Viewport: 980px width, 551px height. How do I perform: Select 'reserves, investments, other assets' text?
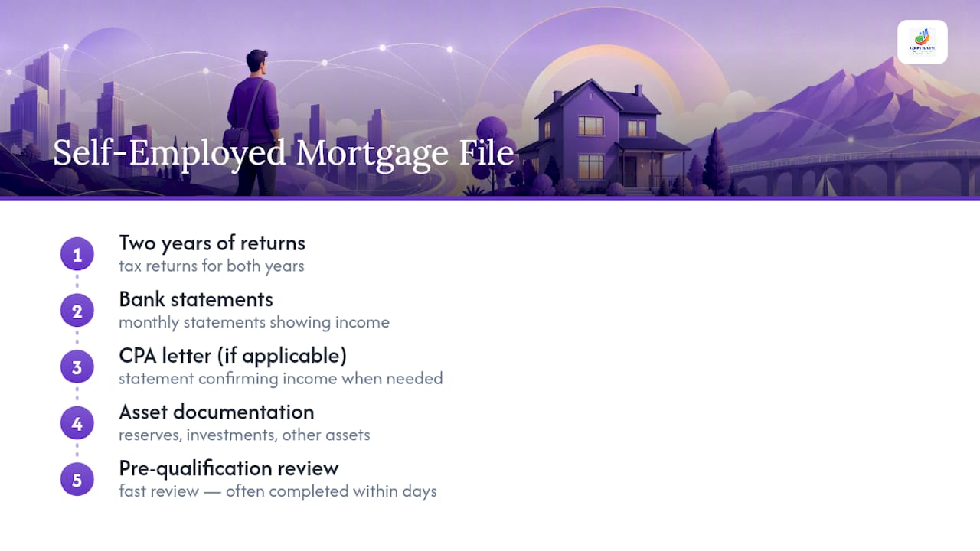244,435
